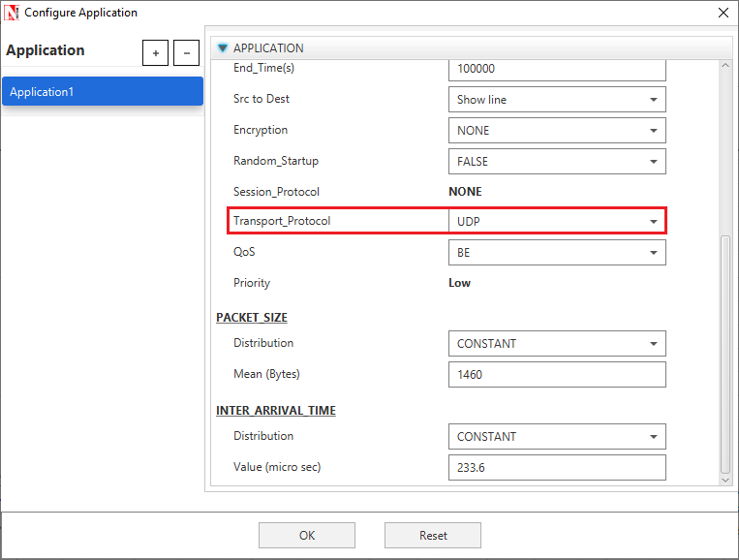Close the Configure Application window
Image resolution: width=739 pixels, height=560 pixels.
coord(723,13)
